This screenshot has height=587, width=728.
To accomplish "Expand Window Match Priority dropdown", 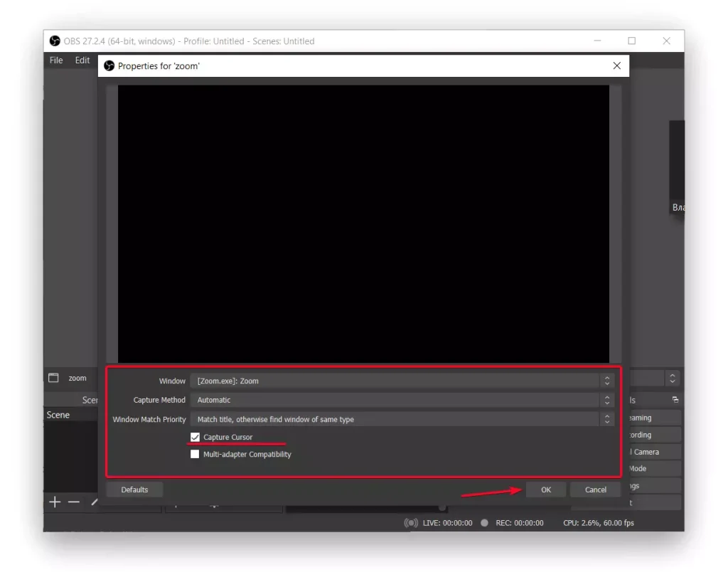I will [402, 419].
